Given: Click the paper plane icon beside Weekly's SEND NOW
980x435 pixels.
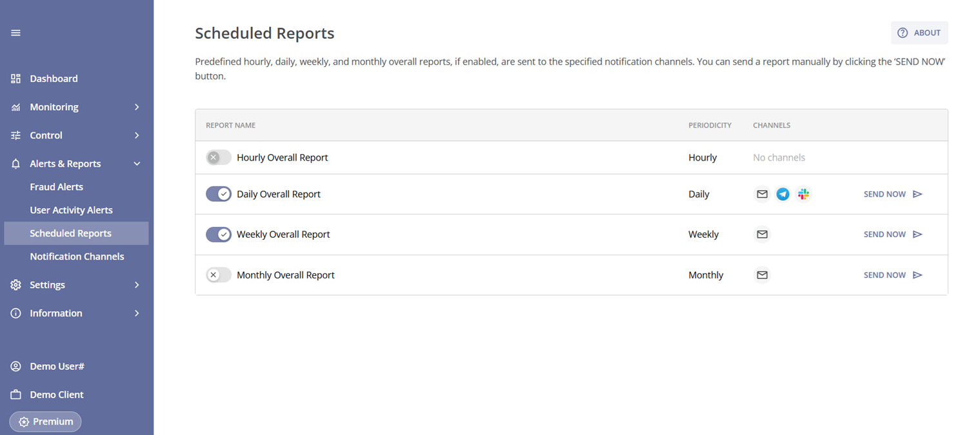Looking at the screenshot, I should pos(918,234).
